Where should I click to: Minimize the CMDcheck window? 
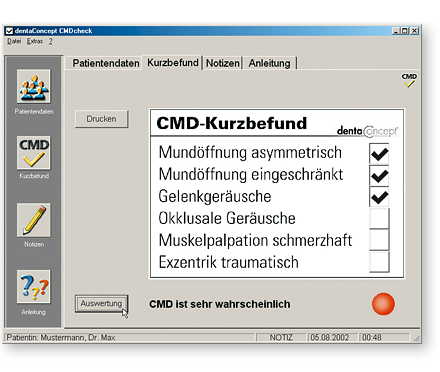[396, 31]
